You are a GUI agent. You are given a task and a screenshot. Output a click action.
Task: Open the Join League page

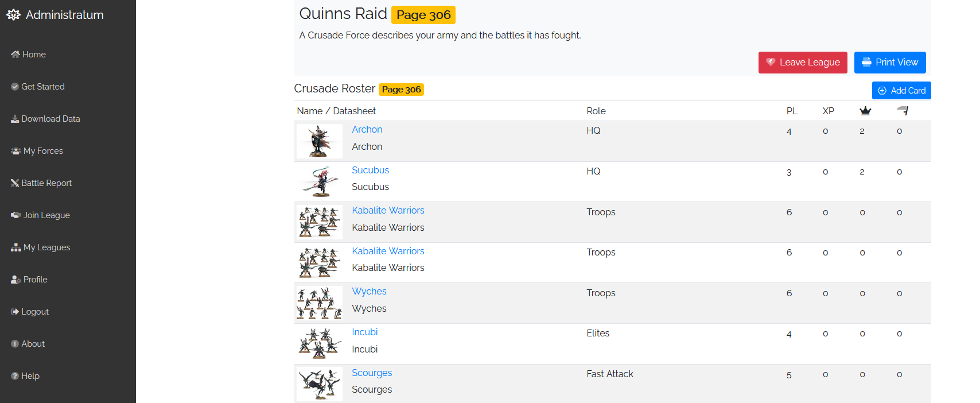tap(46, 215)
